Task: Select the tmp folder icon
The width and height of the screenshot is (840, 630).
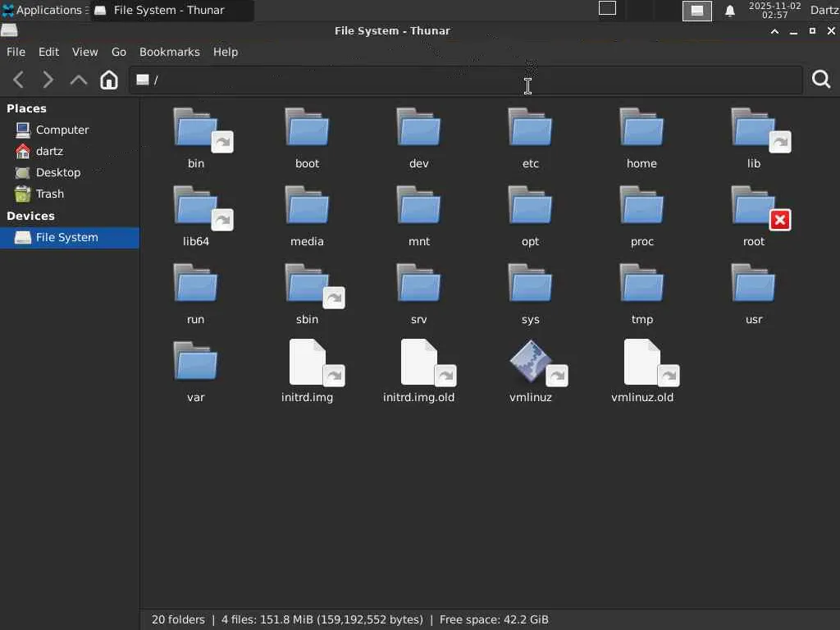Action: 641,283
